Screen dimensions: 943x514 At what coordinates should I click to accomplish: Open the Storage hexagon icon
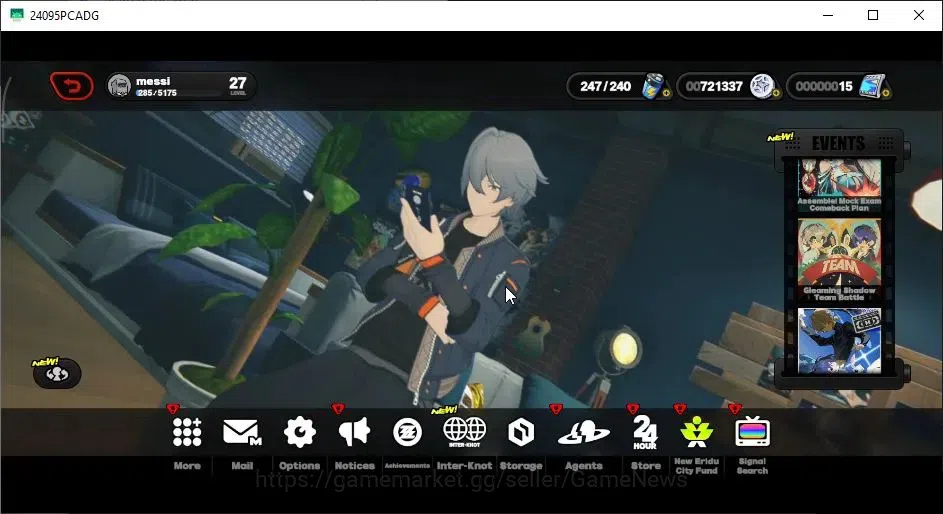[x=521, y=432]
